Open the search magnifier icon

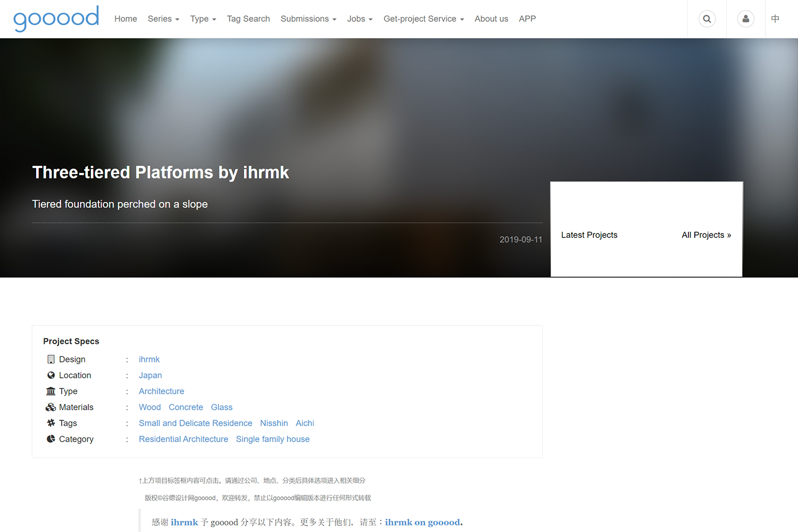pos(706,19)
